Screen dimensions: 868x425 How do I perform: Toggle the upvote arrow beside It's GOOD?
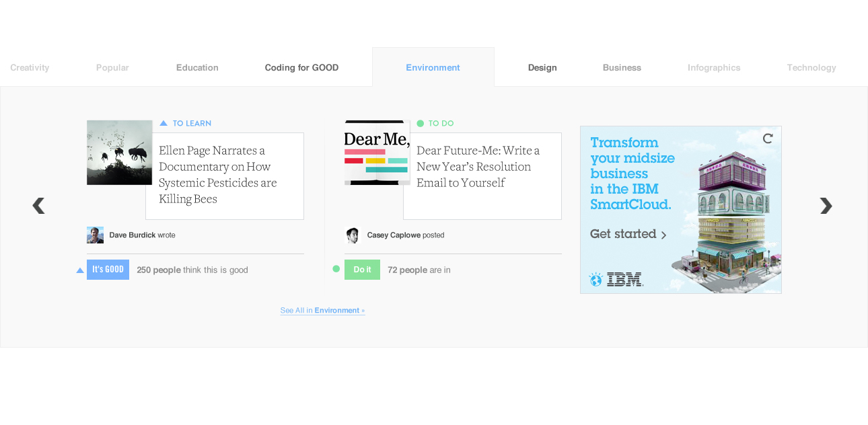(79, 269)
